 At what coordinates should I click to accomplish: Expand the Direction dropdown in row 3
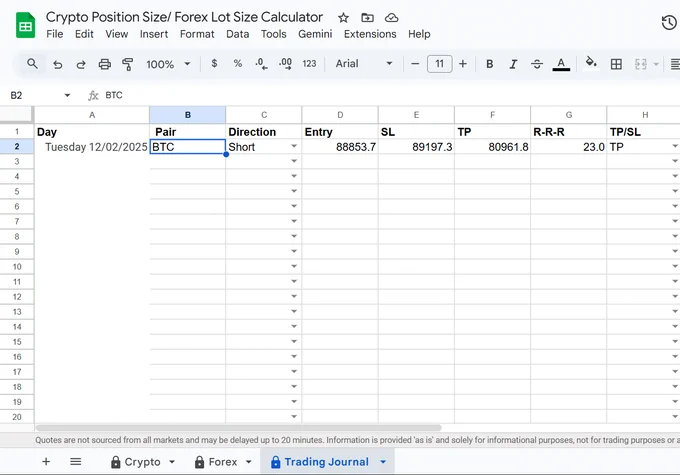(x=294, y=161)
